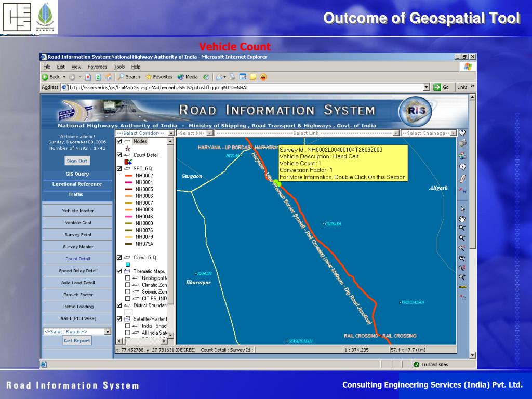Open the Select NH dropdown
532x399 pixels.
pyautogui.click(x=210, y=133)
